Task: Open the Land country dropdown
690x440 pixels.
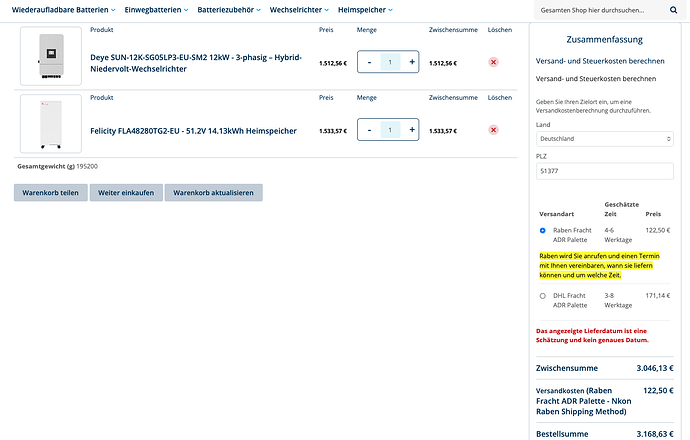Action: click(605, 139)
